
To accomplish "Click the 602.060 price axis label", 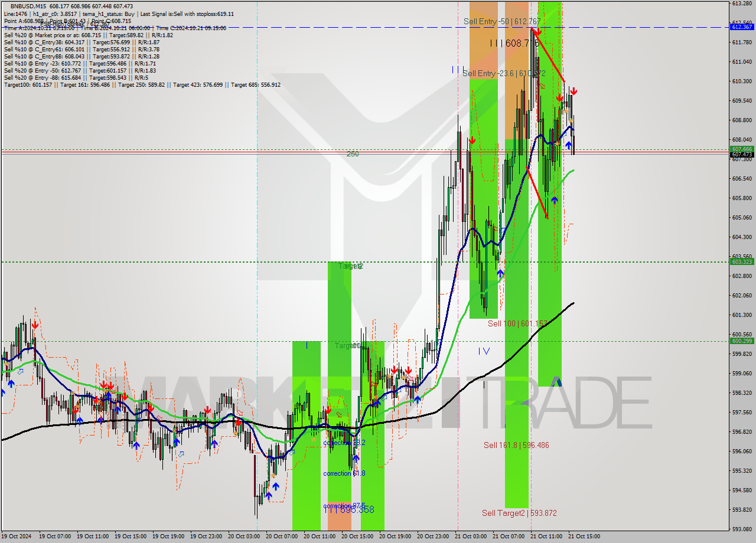I will point(742,295).
